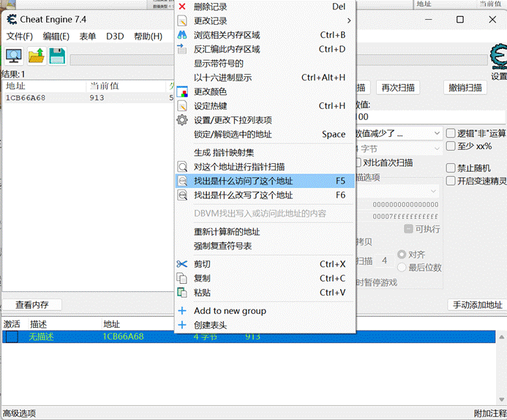
Task: Choose 重新计算新的地址 menu entry
Action: click(265, 232)
